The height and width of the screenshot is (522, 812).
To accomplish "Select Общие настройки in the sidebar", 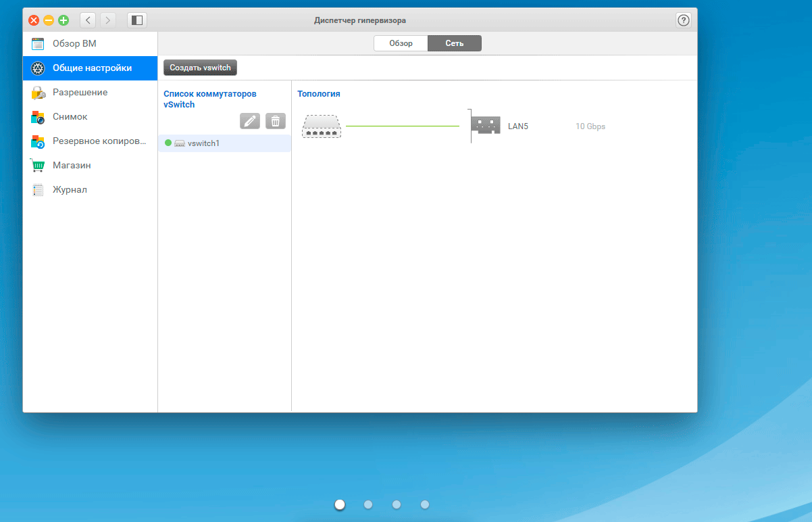I will (x=90, y=68).
